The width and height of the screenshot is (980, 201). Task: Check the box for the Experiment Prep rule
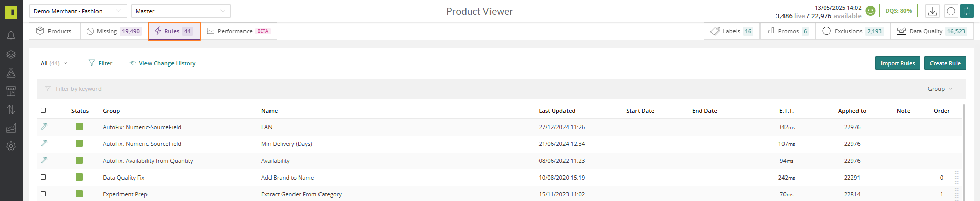coord(43,194)
